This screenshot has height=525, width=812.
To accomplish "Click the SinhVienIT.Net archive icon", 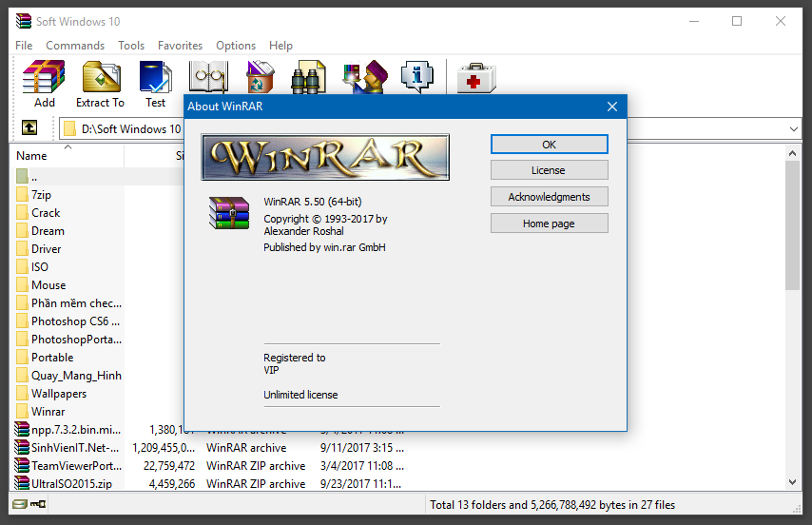I will point(22,447).
